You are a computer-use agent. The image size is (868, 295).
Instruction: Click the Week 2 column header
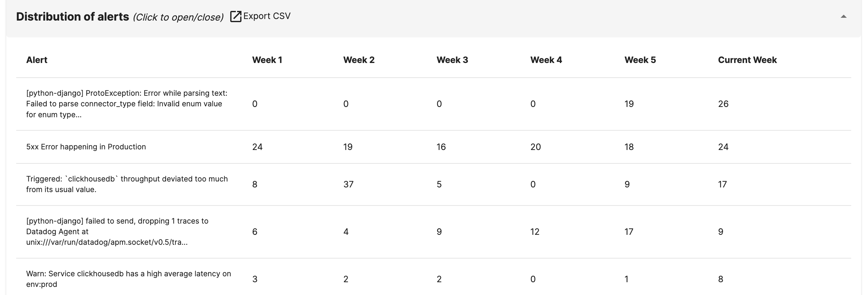coord(359,60)
